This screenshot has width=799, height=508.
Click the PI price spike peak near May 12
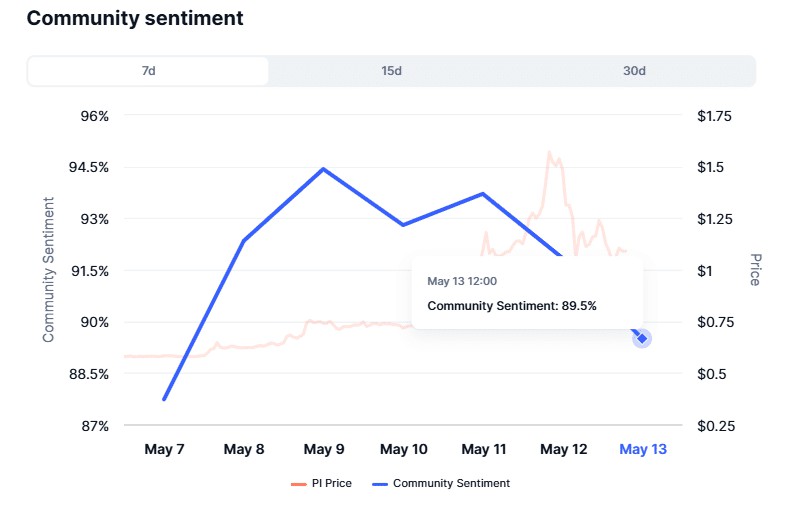(549, 152)
